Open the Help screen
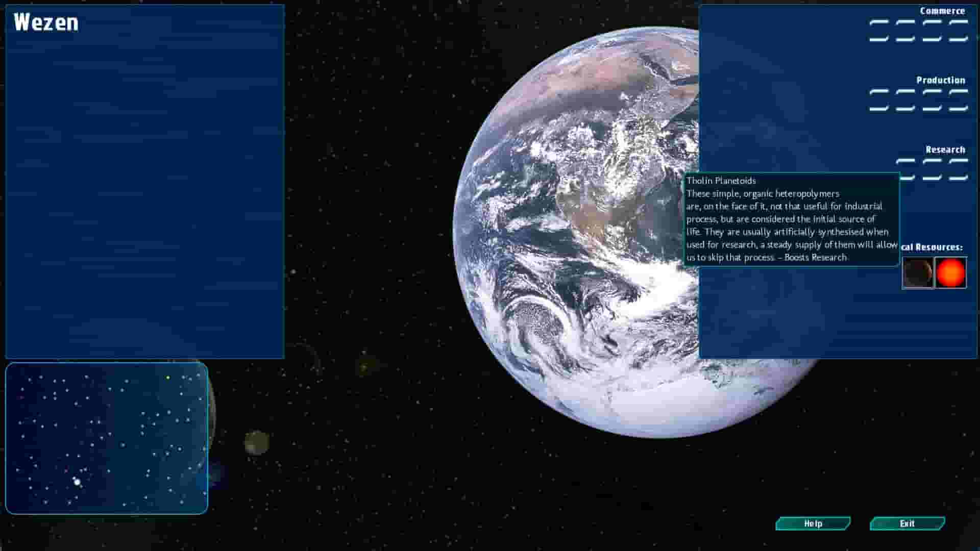Screen dimensions: 980x551 pos(813,523)
